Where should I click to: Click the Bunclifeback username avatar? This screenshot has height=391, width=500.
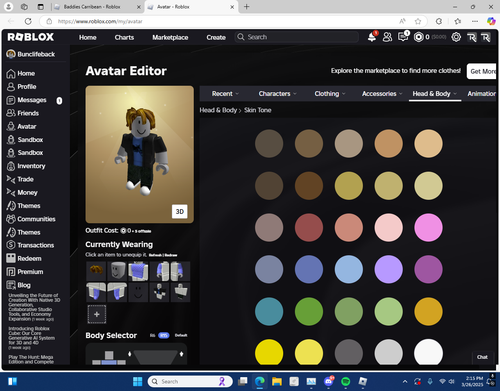tap(11, 54)
